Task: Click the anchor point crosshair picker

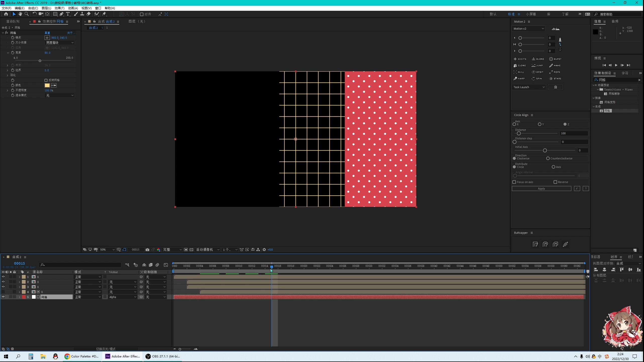Action: coord(47,38)
